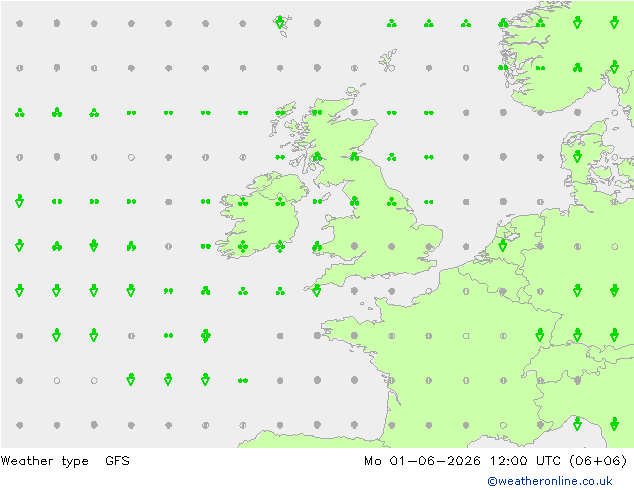Click the green shower symbol over the Faroe Islands
This screenshot has height=490, width=634.
click(280, 22)
